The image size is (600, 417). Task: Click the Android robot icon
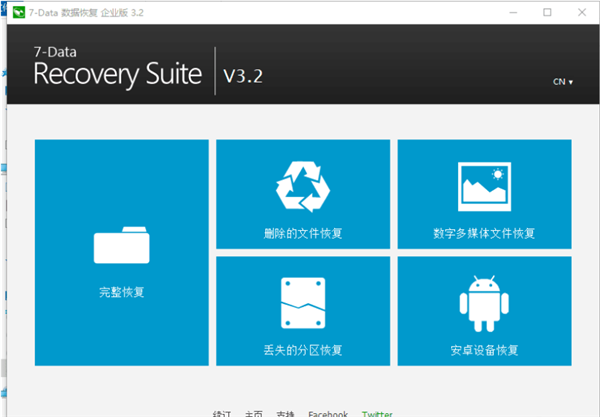484,302
